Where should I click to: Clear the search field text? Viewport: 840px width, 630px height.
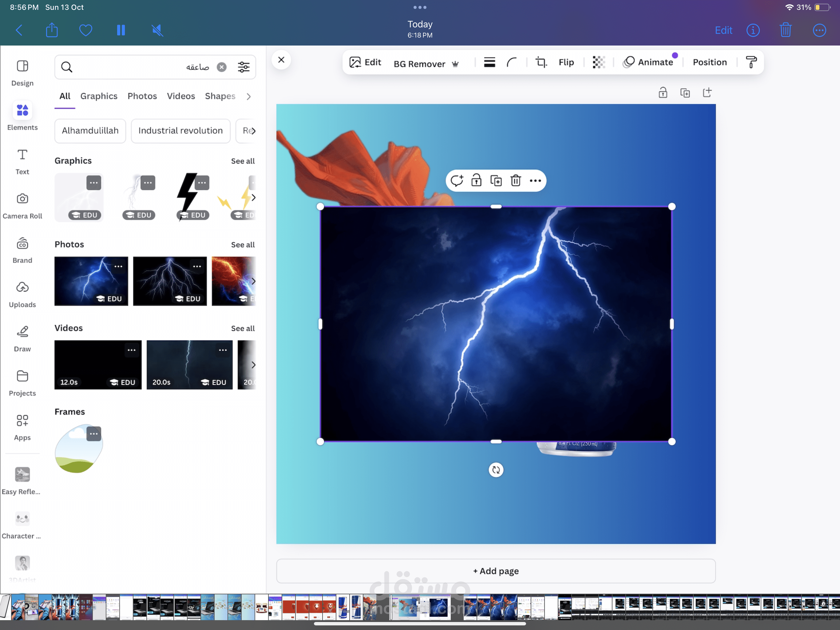[x=221, y=67]
